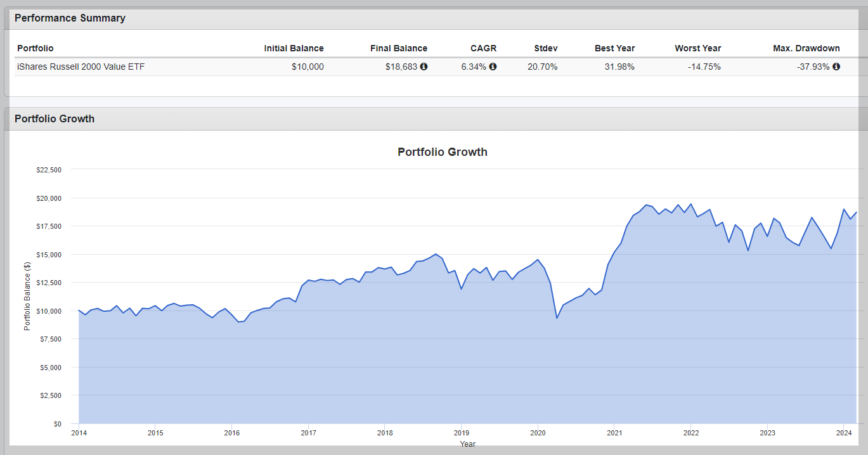This screenshot has width=868, height=455.
Task: Click the Year x-axis title
Action: (467, 444)
